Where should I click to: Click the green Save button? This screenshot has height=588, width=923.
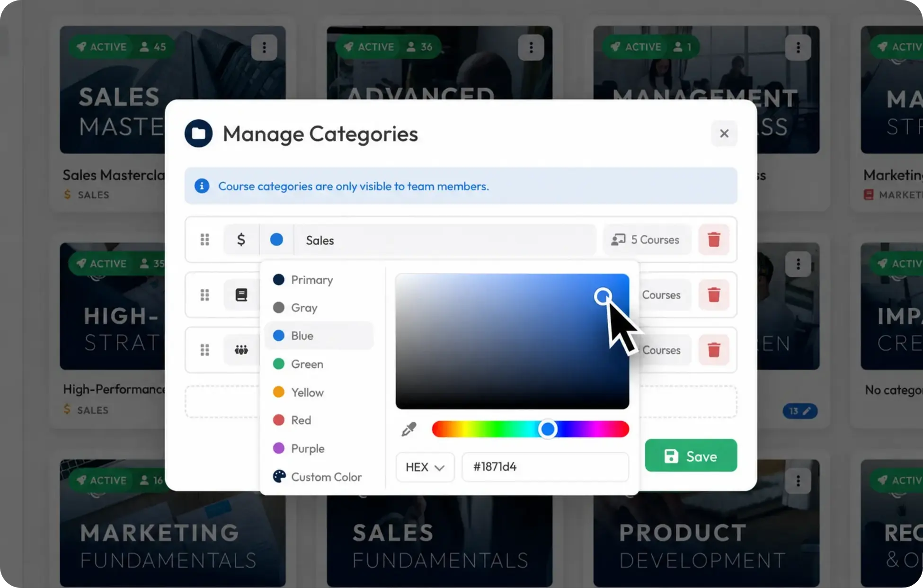(691, 455)
